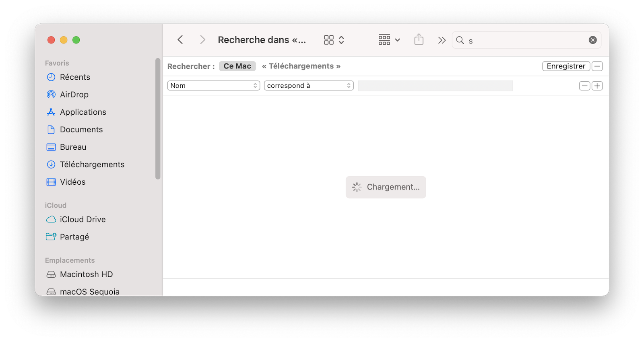Click the Bureau sidebar icon
This screenshot has height=342, width=644.
(x=51, y=147)
